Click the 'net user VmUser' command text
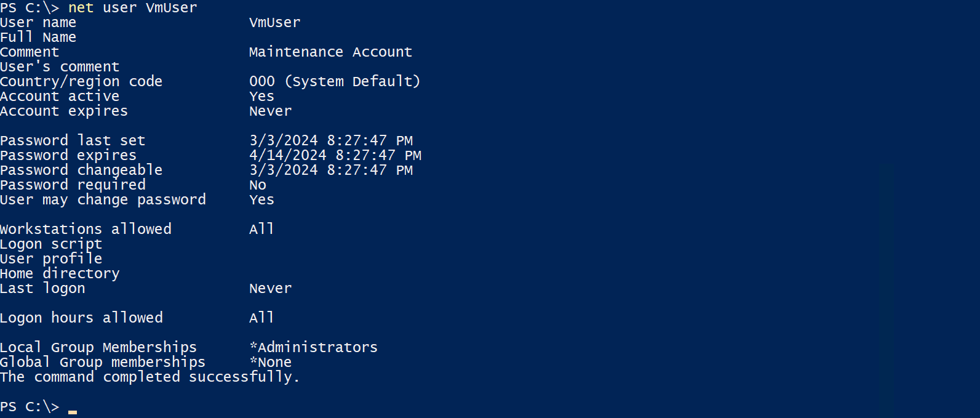Image resolution: width=980 pixels, height=418 pixels. pyautogui.click(x=132, y=8)
